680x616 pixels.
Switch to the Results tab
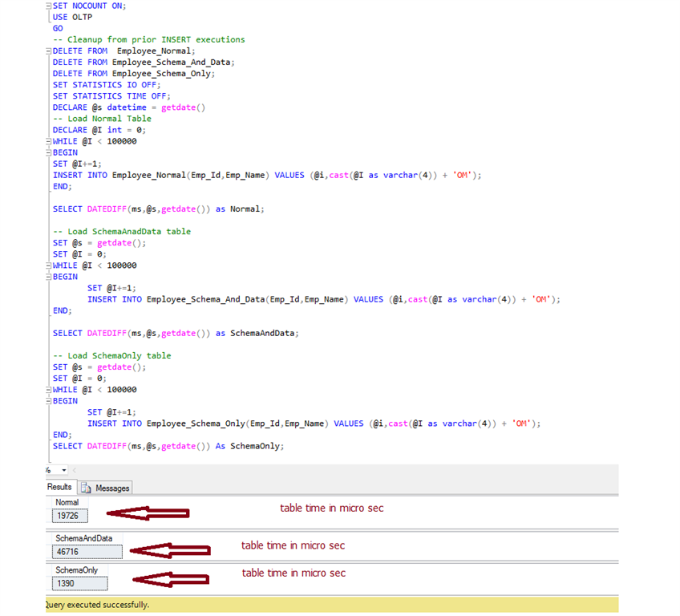59,487
